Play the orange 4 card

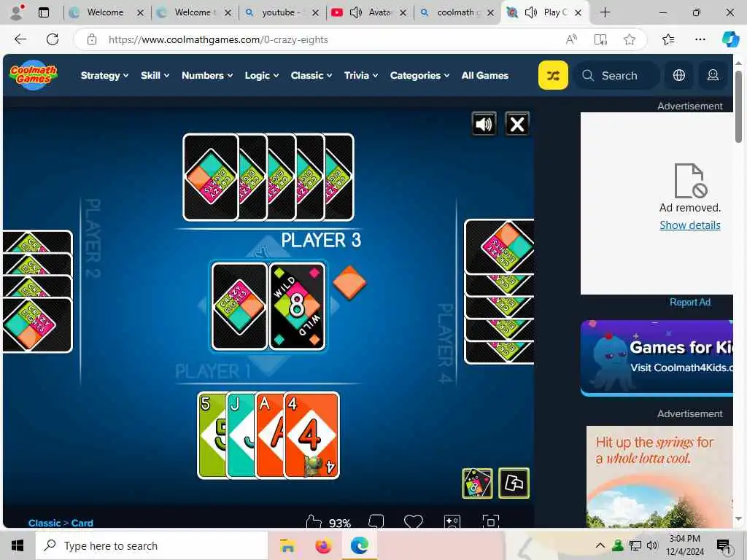pyautogui.click(x=312, y=435)
